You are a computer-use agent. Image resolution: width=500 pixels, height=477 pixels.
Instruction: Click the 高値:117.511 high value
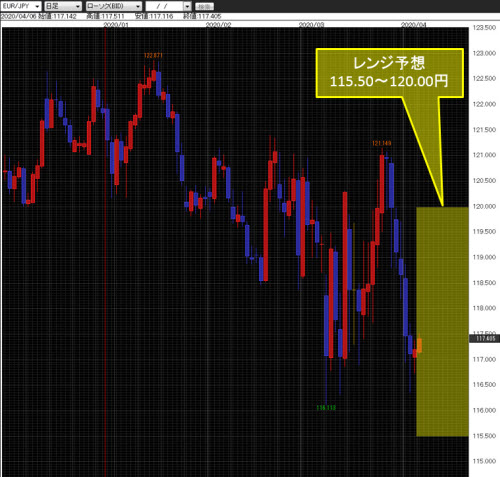click(105, 16)
